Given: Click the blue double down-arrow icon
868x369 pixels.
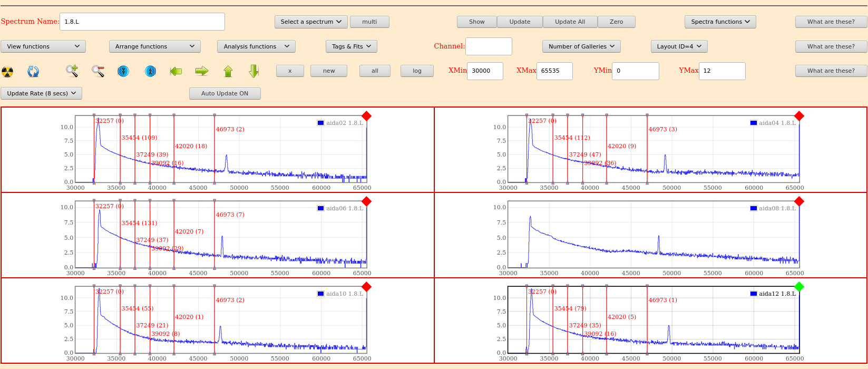Looking at the screenshot, I should [123, 71].
